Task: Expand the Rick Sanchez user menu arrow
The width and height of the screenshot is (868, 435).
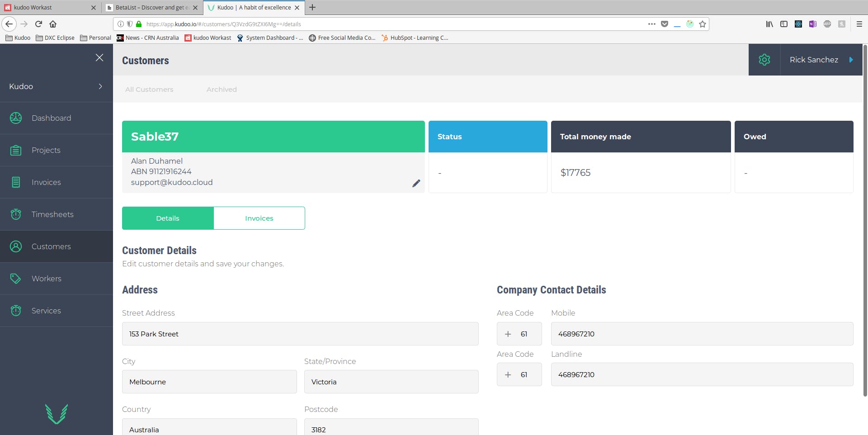Action: (x=851, y=60)
